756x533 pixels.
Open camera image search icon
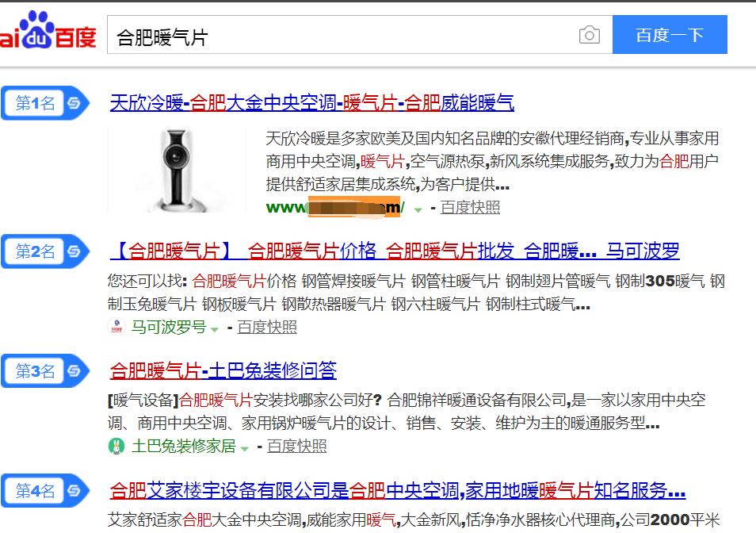[589, 35]
